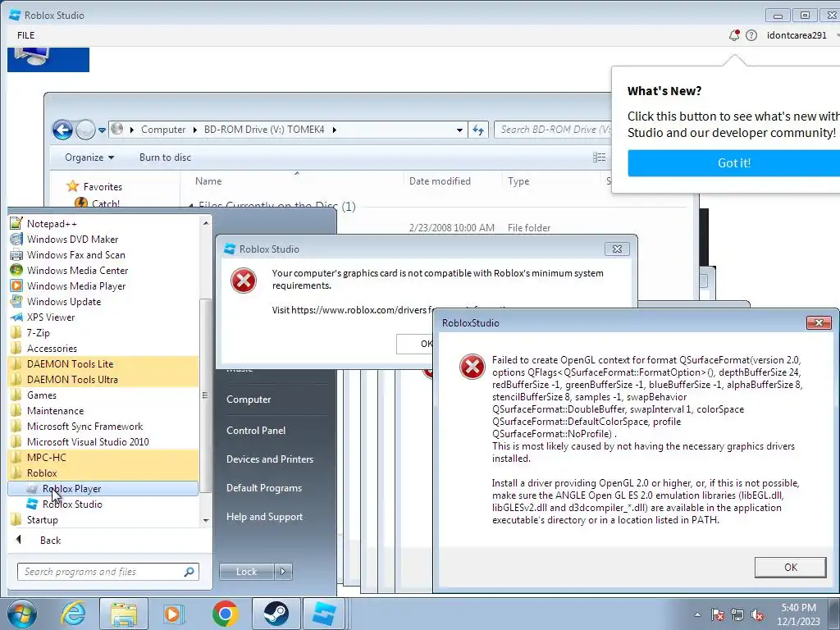Click BD-ROM Drive (V:) TOMEK4 breadcrumb
Viewport: 840px width, 630px height.
coord(264,130)
